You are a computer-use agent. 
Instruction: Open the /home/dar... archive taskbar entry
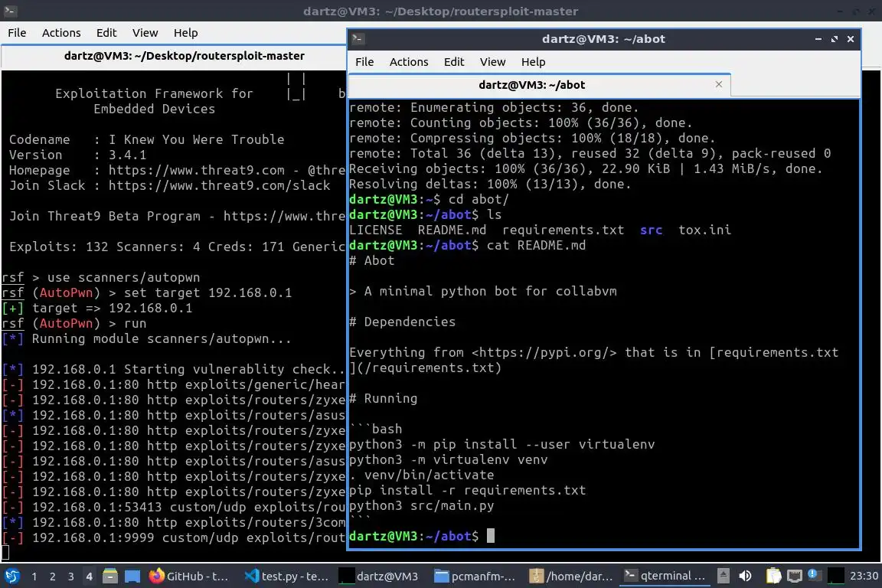click(x=571, y=577)
